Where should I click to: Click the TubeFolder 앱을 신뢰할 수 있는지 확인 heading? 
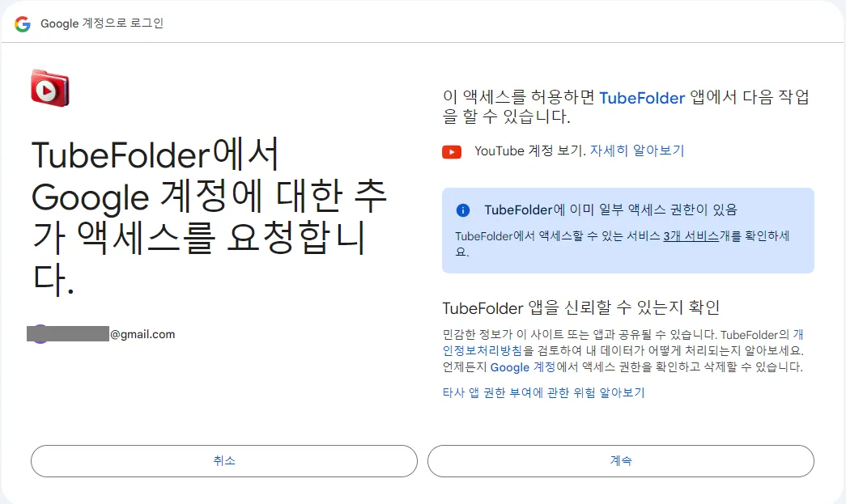581,307
